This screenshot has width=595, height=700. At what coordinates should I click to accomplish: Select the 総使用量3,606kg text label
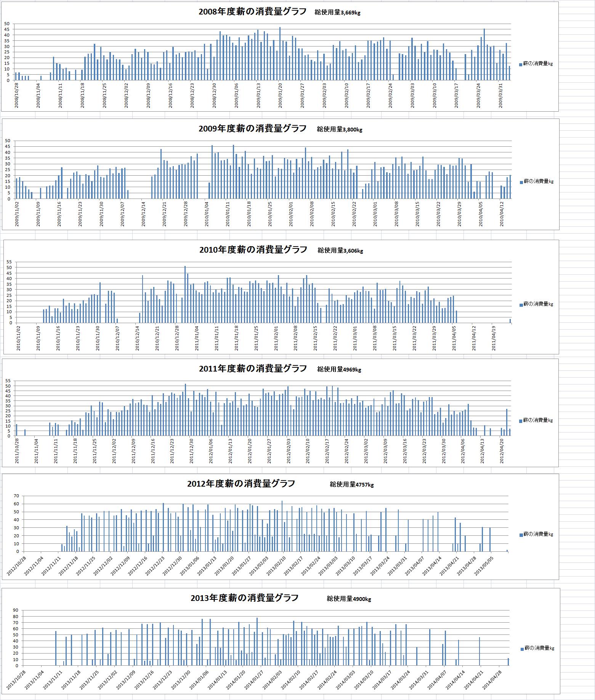pyautogui.click(x=340, y=251)
